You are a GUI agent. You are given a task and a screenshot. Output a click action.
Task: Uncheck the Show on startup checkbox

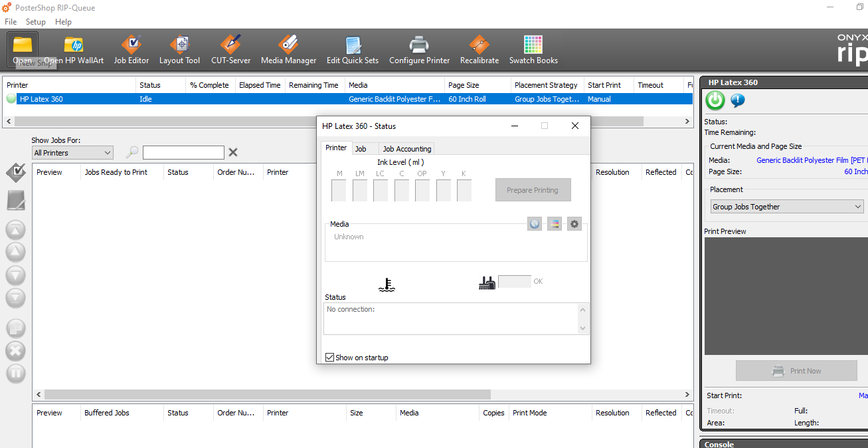[x=330, y=358]
